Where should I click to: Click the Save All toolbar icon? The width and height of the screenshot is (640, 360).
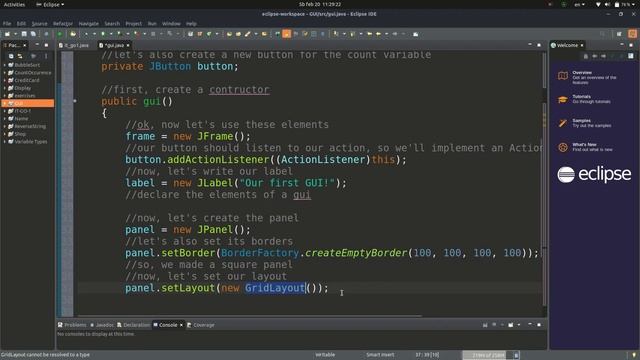[33, 34]
